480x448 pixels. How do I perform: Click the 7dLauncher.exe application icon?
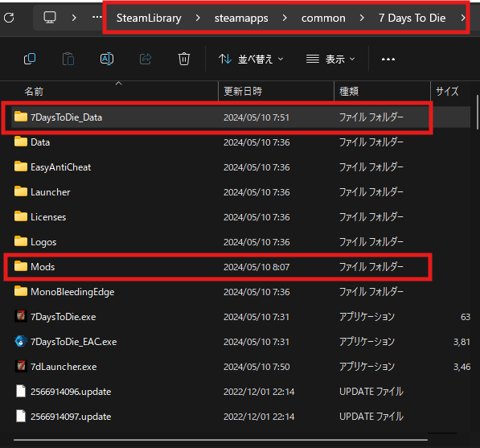click(x=21, y=366)
